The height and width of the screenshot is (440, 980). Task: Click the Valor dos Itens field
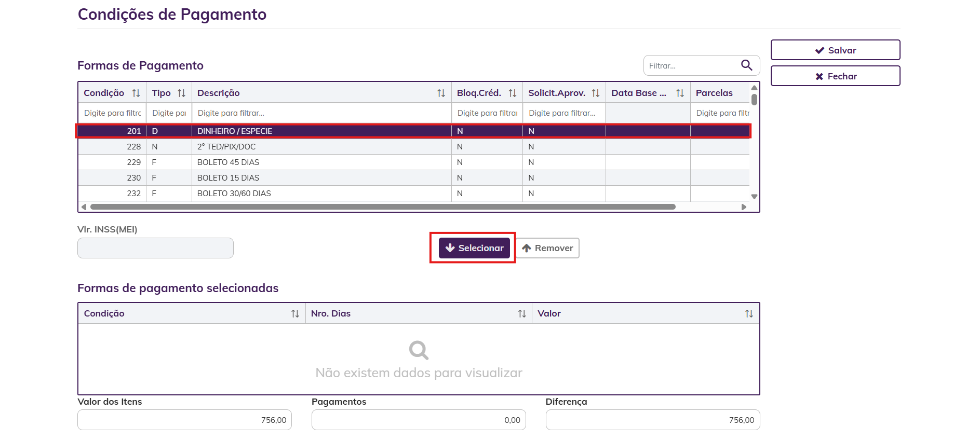184,420
